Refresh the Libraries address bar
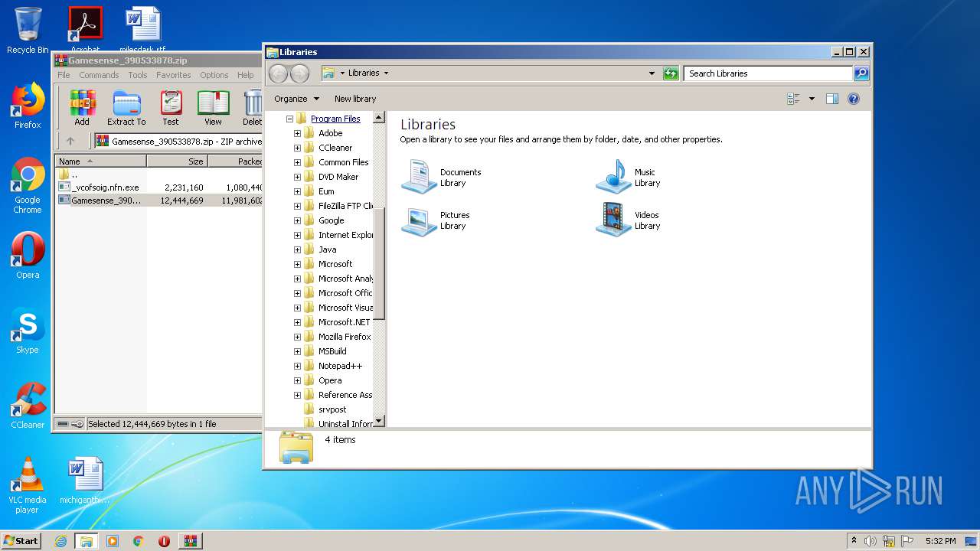Screen dimensions: 980x551 click(671, 73)
